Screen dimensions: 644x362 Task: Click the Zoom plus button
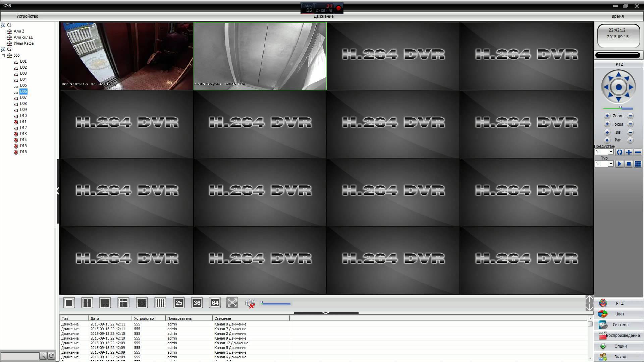coord(607,116)
